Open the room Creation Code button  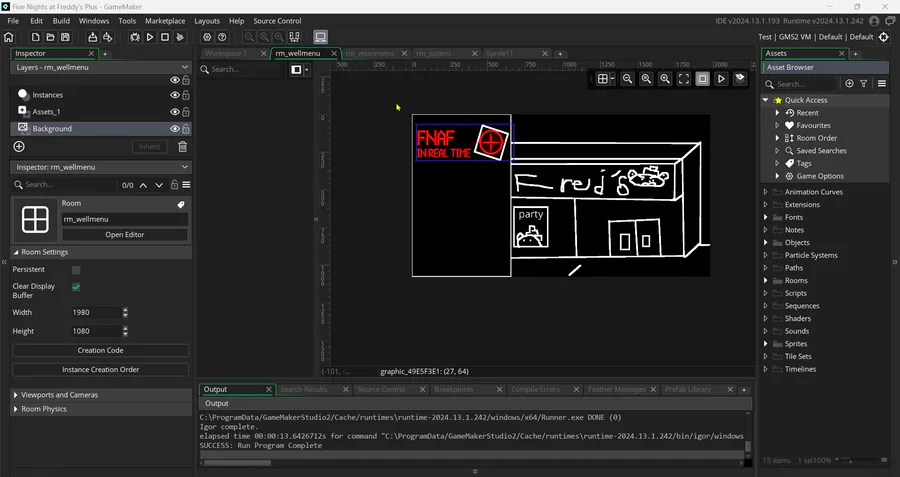pyautogui.click(x=100, y=350)
